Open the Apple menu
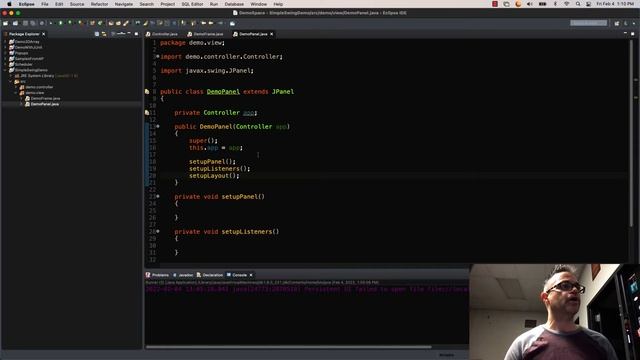Screen dimensions: 640x360 (9, 4)
